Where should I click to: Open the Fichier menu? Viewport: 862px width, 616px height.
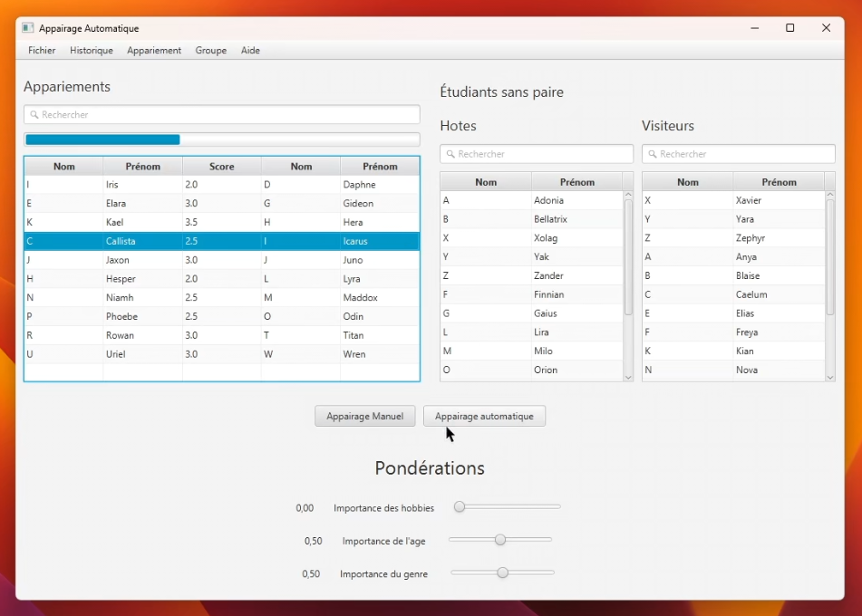(x=42, y=51)
